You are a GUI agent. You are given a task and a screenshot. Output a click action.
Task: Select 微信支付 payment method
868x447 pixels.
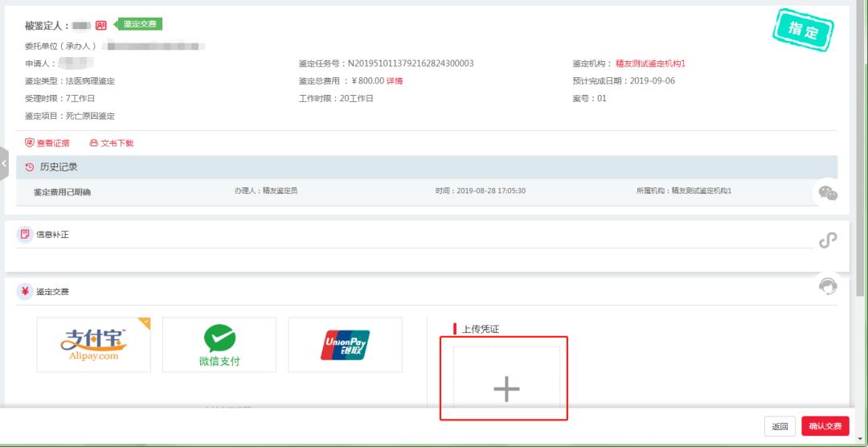(x=219, y=345)
